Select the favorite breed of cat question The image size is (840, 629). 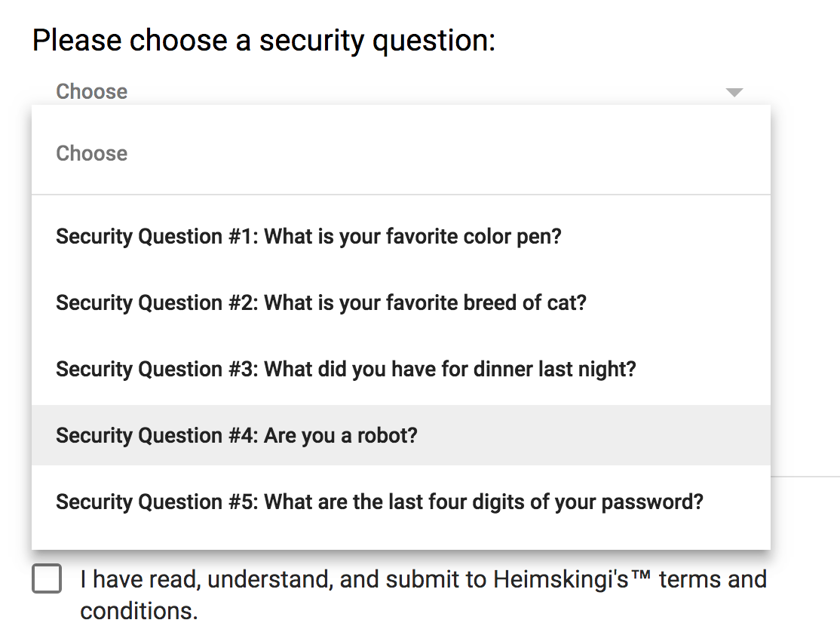[320, 303]
